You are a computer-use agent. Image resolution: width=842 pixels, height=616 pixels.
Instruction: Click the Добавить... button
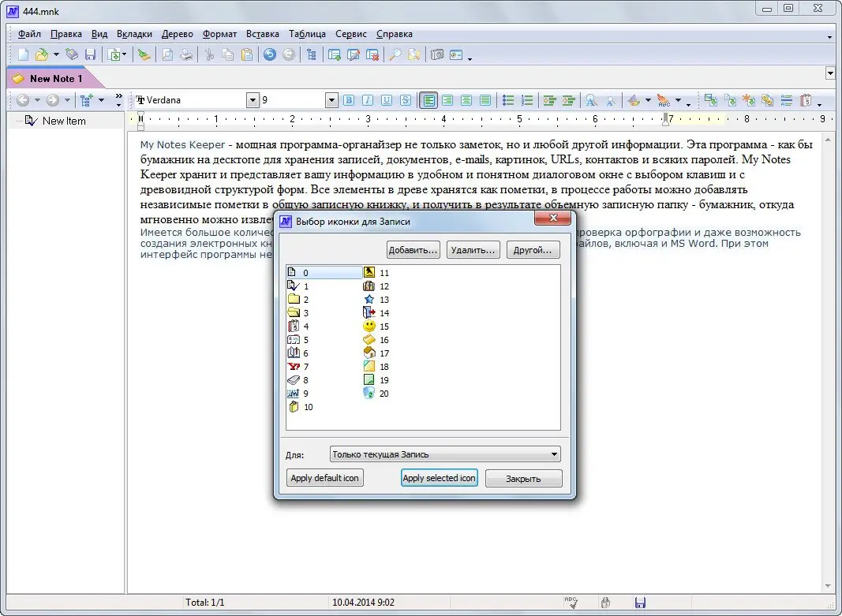pos(413,249)
